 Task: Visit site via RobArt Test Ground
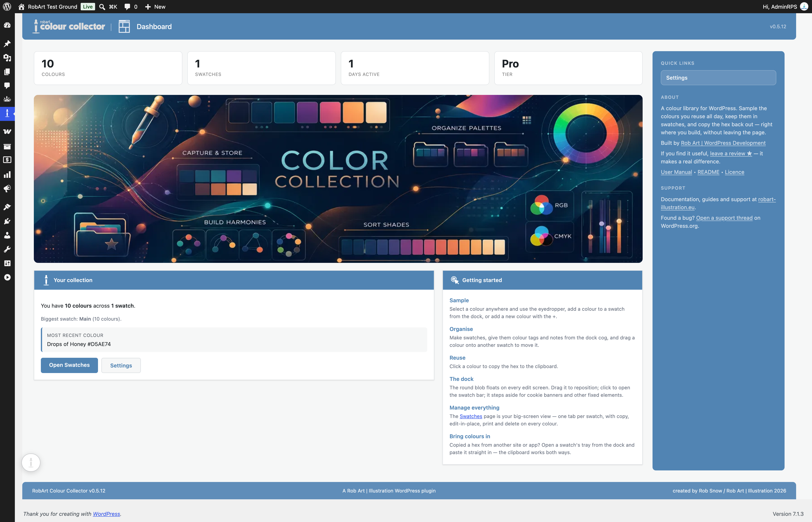[48, 6]
